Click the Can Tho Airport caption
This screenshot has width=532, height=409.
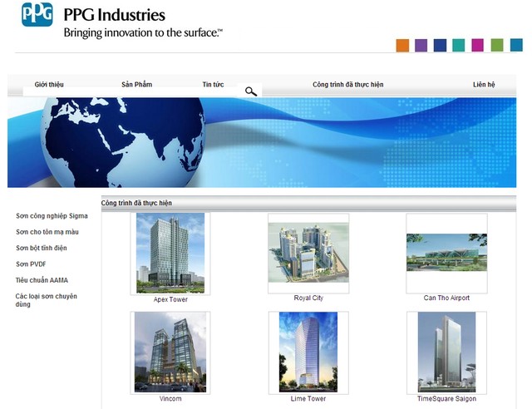point(446,298)
